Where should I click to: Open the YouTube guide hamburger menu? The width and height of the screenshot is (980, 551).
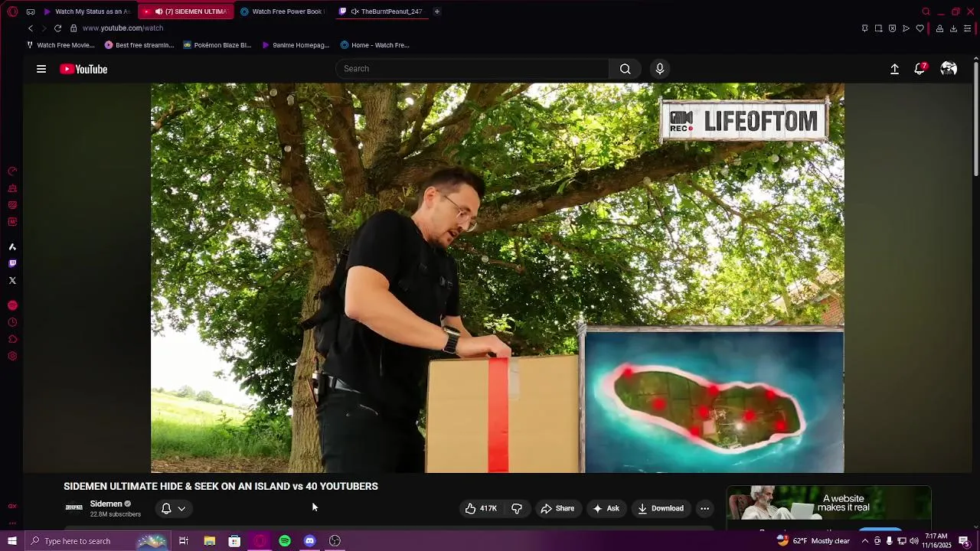point(41,69)
